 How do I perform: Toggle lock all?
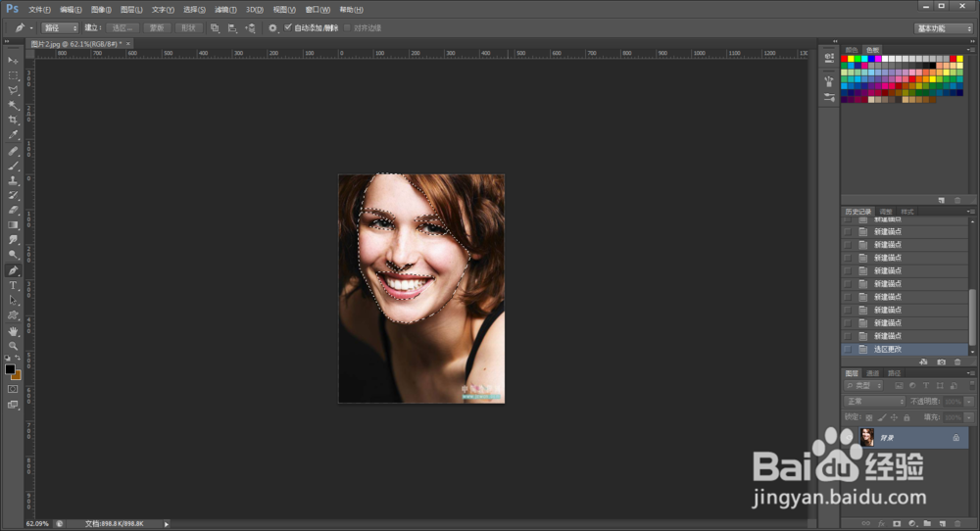906,417
